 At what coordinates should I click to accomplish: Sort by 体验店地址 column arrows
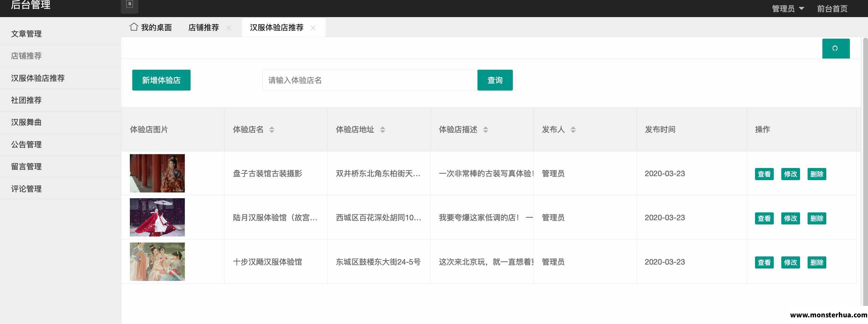click(382, 129)
